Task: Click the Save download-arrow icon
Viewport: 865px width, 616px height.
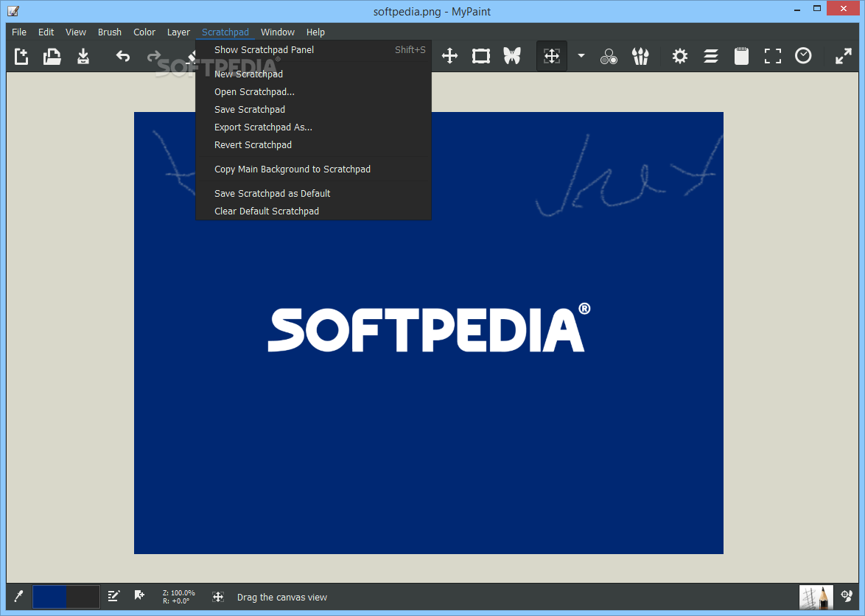Action: tap(83, 56)
